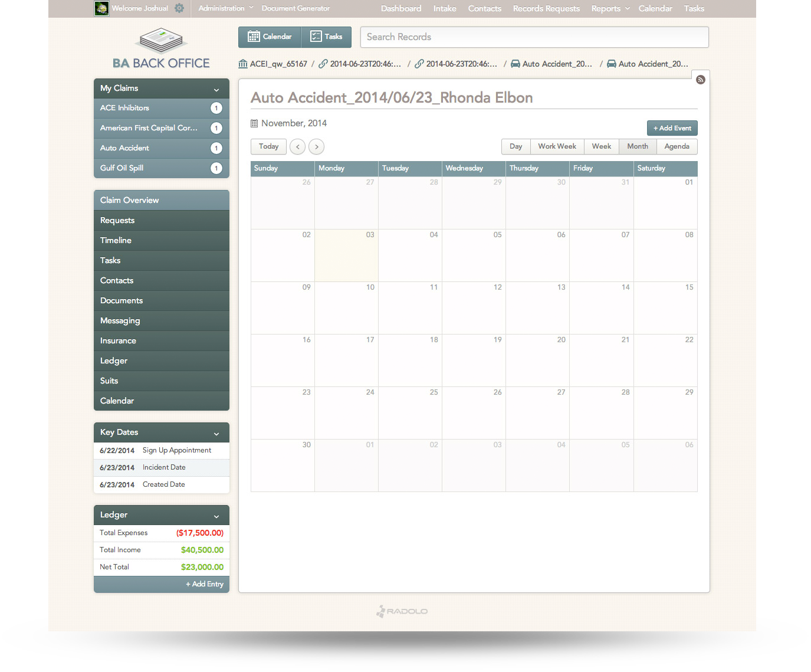Open the ACEI_qw_65167 breadcrumb with bank icon
Screen dimensions: 811x672
(x=273, y=64)
